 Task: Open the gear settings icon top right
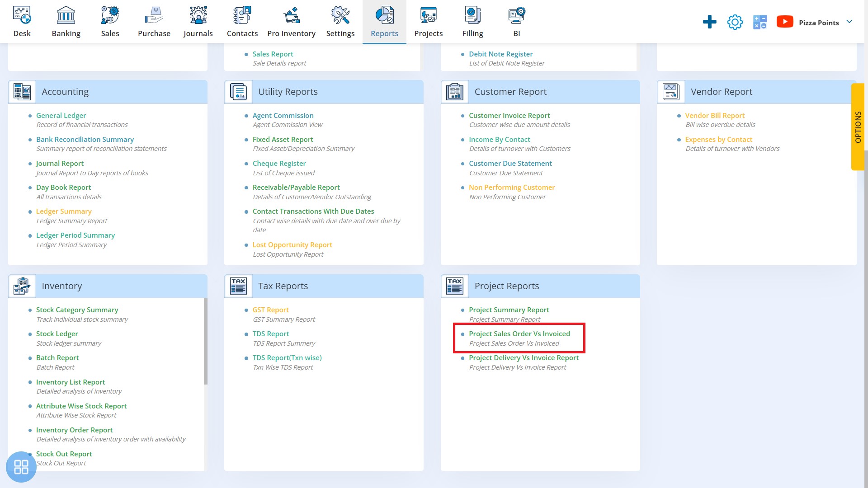[x=735, y=22]
